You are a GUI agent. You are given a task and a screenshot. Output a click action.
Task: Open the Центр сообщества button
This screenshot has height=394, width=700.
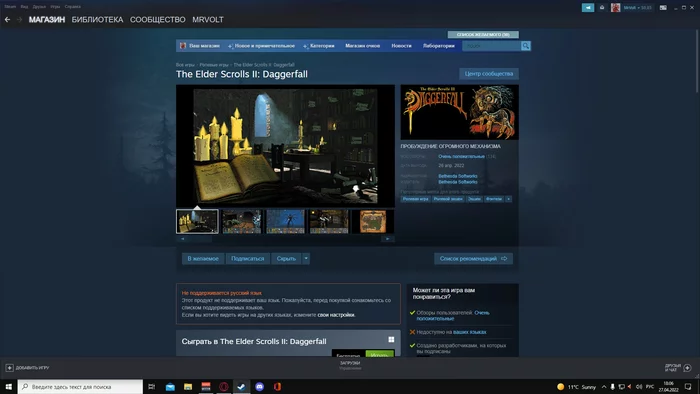489,74
